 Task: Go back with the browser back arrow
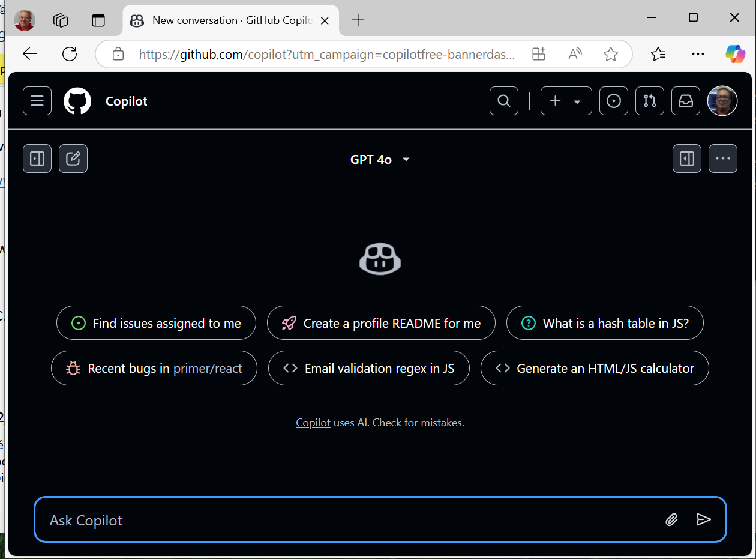point(30,54)
